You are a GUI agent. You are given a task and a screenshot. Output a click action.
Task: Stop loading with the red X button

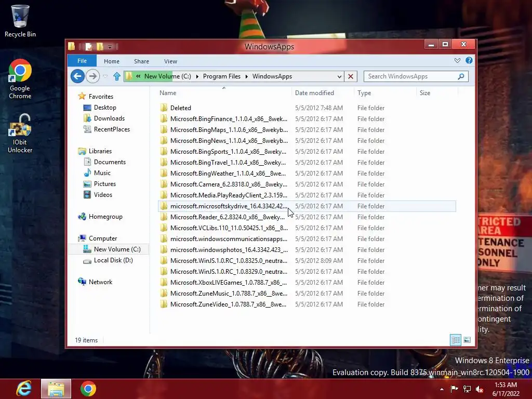[x=351, y=77]
